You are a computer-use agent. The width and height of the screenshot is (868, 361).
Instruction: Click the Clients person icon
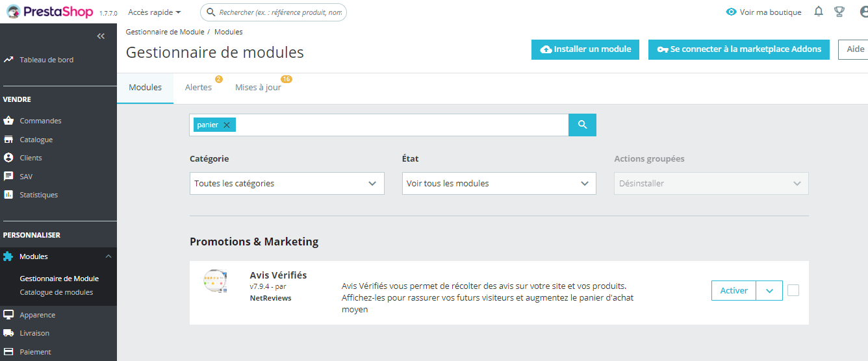(x=8, y=158)
